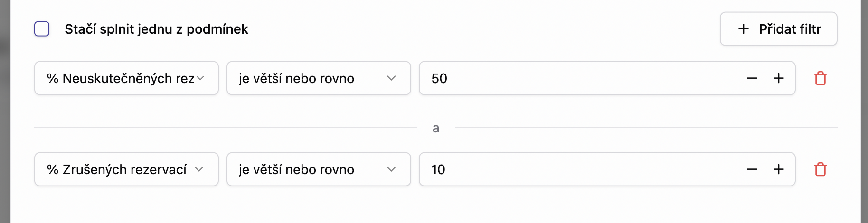Click the second row's operator dropdown chevron
Screen dimensions: 868x223
(x=391, y=169)
